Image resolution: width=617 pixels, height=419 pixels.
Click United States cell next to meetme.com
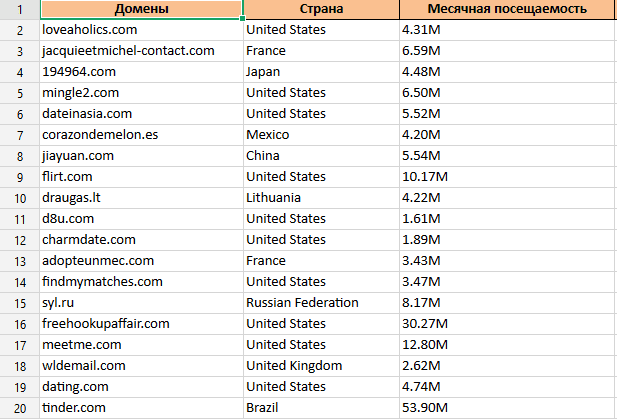(321, 345)
